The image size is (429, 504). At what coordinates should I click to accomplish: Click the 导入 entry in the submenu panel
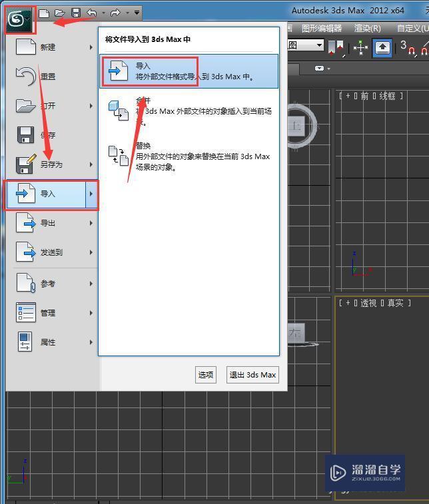click(x=189, y=71)
